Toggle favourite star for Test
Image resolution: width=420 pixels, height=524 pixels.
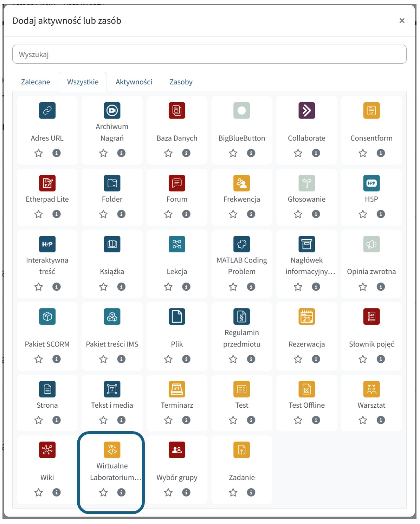click(x=233, y=420)
